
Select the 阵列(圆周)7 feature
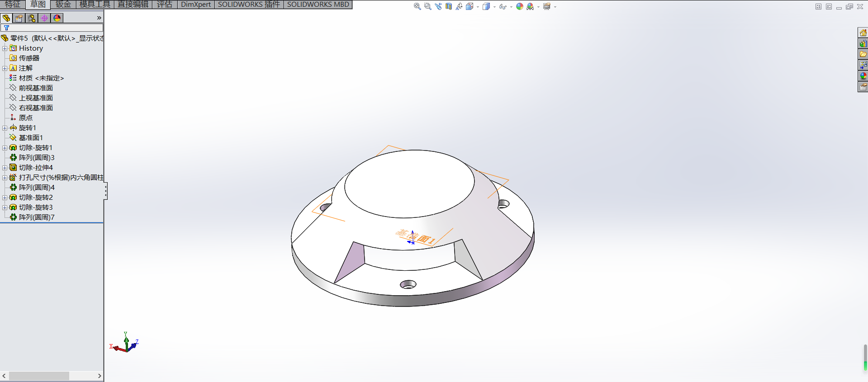click(36, 217)
